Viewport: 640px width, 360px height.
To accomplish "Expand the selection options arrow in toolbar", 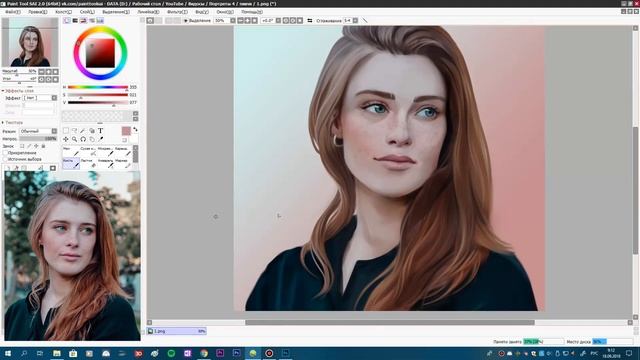I will coord(186,20).
